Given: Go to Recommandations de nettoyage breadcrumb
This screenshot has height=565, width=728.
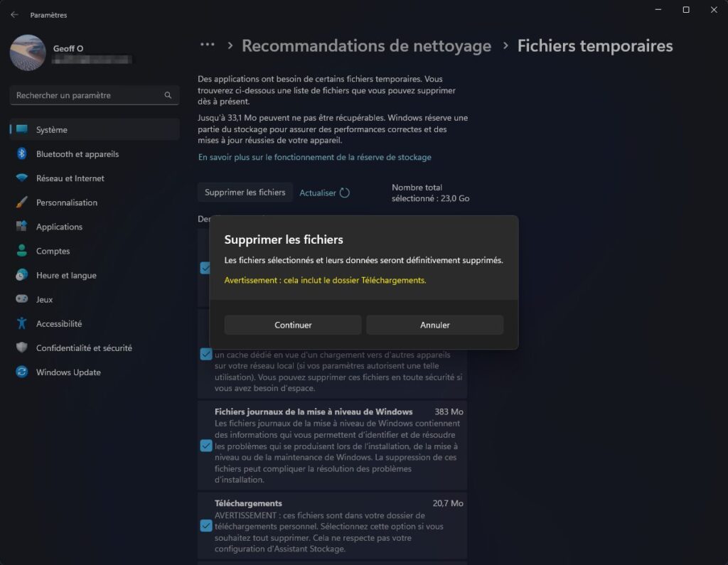Looking at the screenshot, I should click(x=366, y=46).
